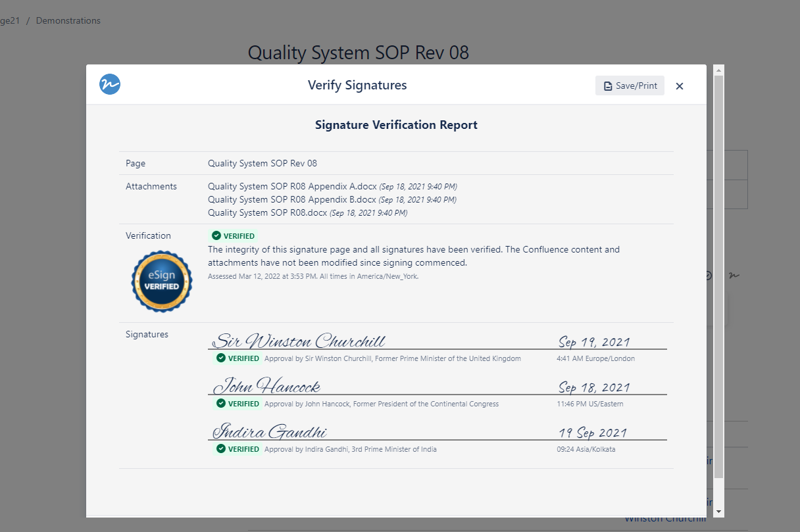Click the Sir Winston Churchill signature
Screen dimensions: 800x532
tap(300, 341)
